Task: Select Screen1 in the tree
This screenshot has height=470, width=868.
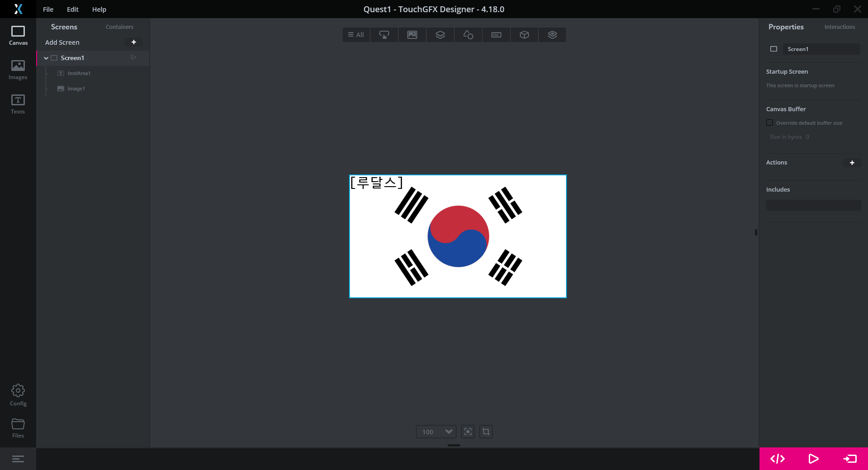Action: pos(93,58)
